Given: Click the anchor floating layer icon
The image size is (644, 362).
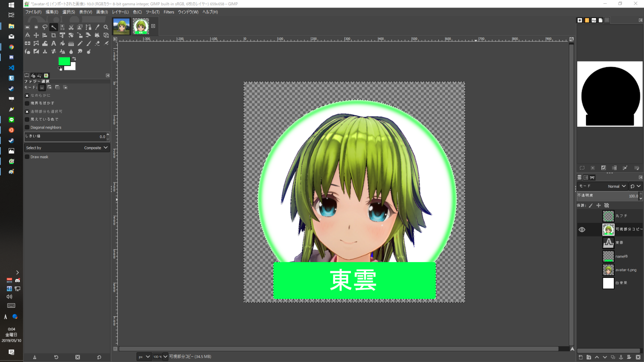Looking at the screenshot, I should coord(621,357).
